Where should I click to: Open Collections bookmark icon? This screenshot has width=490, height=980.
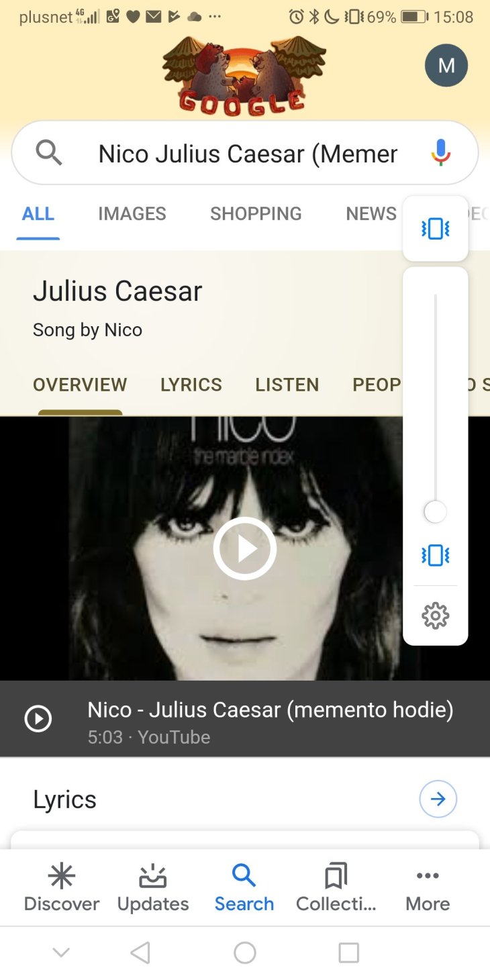(336, 876)
